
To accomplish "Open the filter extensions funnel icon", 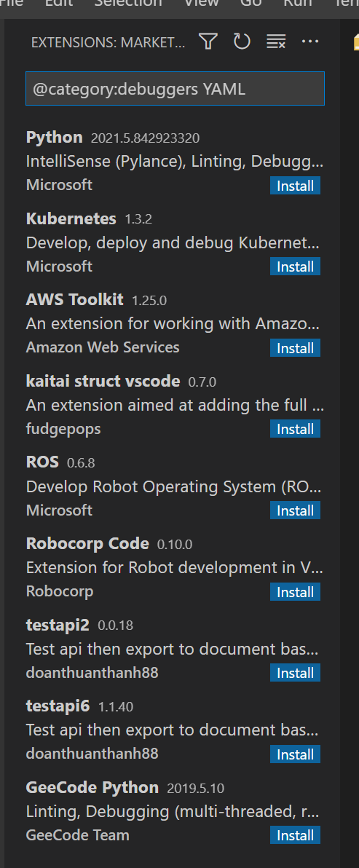I will [208, 42].
